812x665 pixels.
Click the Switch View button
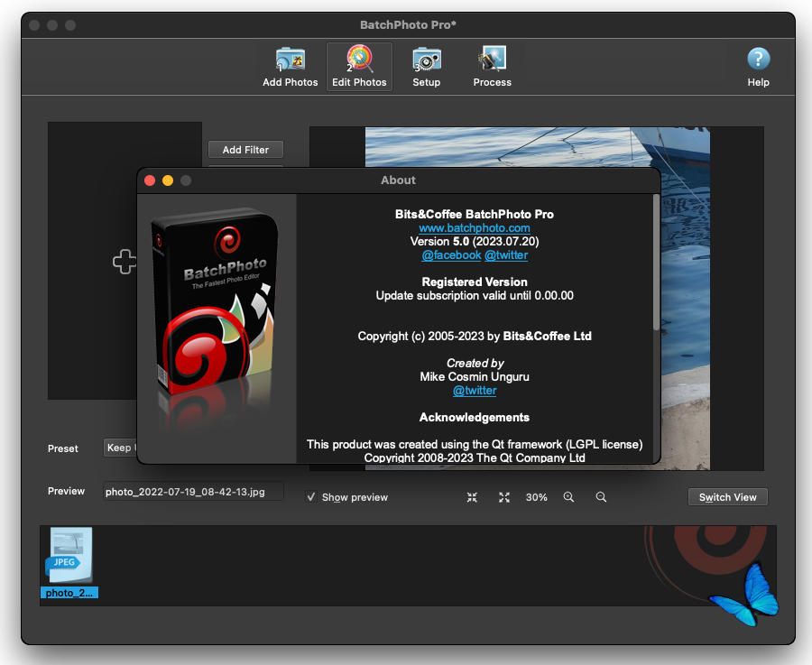727,497
